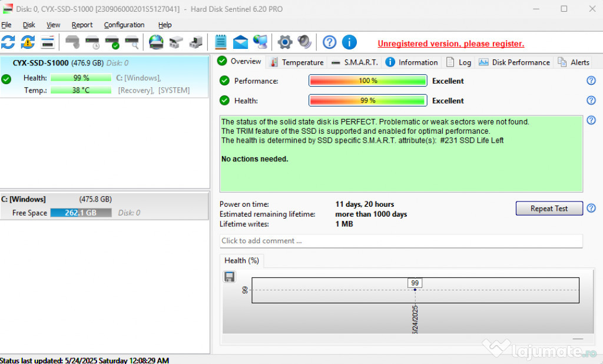Click the gray disk with shield icon
The width and height of the screenshot is (603, 364).
click(x=72, y=42)
